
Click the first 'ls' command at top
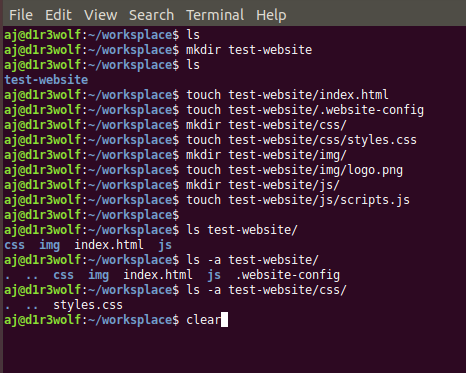click(193, 35)
